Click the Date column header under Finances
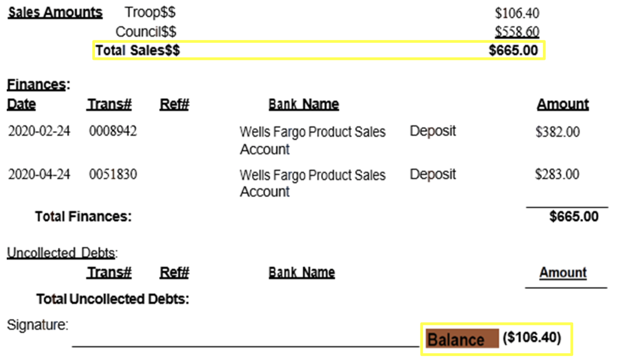Screen dimensions: 621x364 click(x=21, y=104)
